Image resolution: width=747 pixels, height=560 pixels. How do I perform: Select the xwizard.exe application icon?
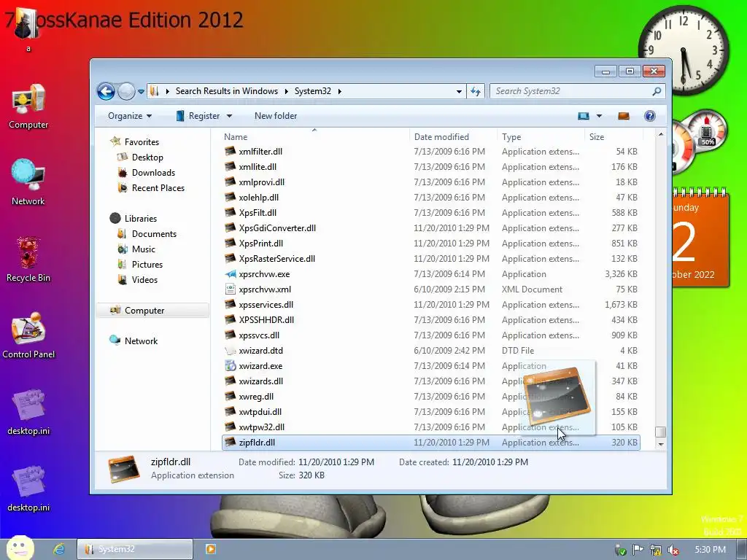click(x=231, y=366)
